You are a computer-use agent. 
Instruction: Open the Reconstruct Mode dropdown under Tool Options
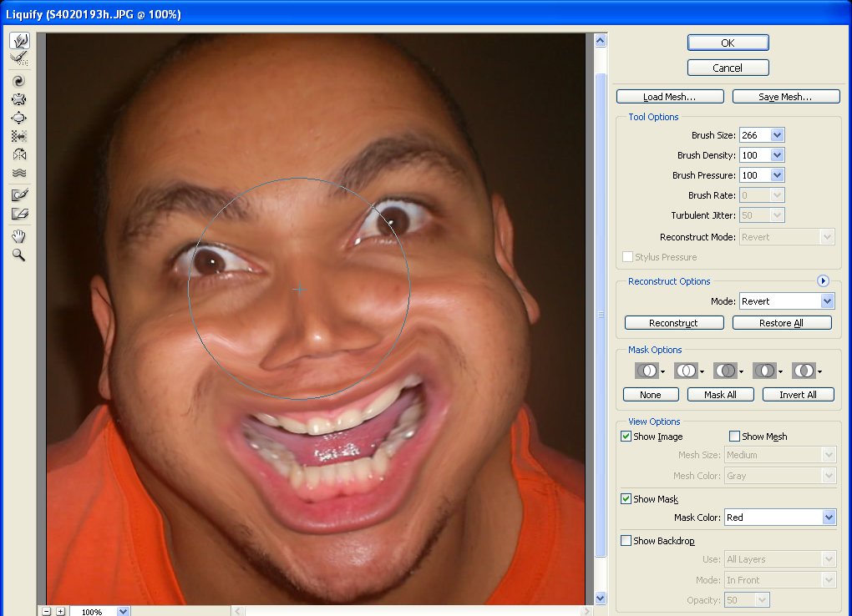[787, 237]
